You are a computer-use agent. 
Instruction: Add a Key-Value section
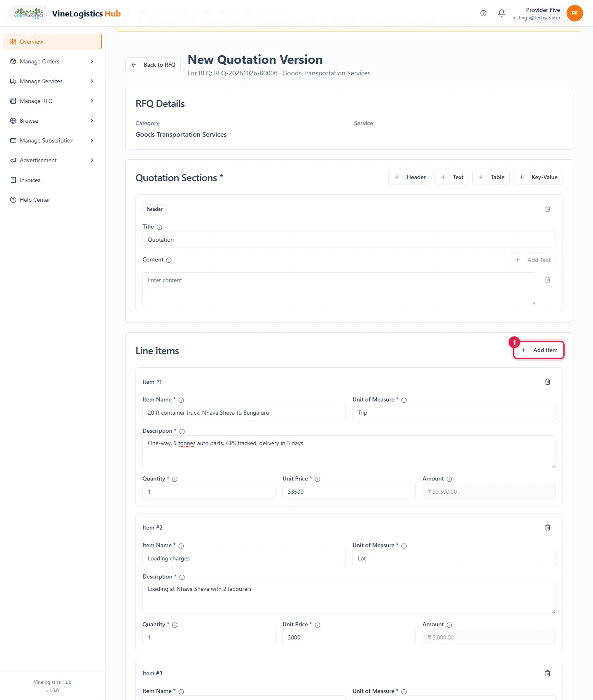point(538,177)
